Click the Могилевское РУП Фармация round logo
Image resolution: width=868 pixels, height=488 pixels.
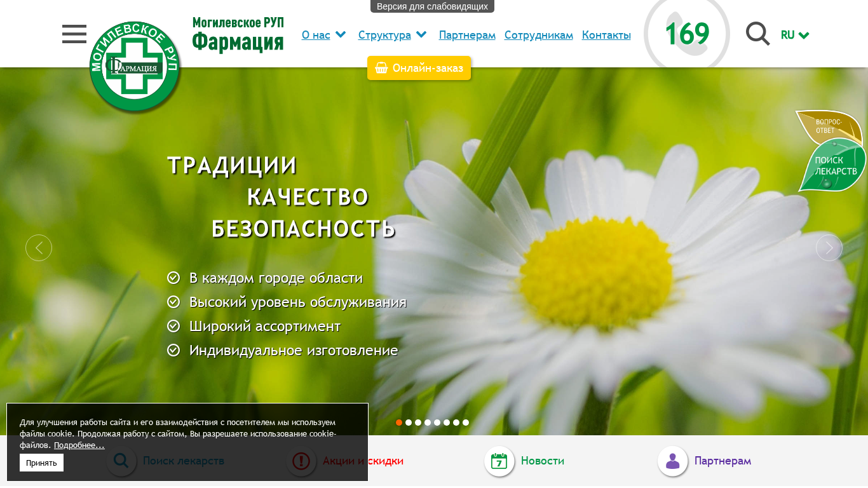(135, 67)
